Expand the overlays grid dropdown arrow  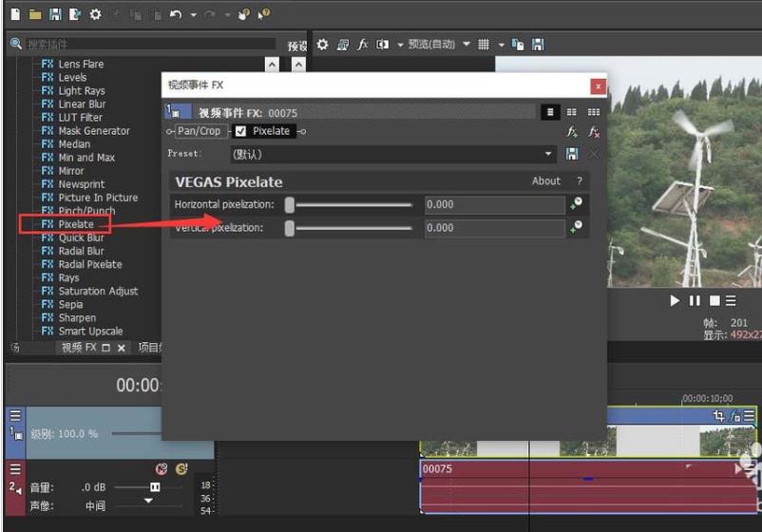tap(501, 46)
